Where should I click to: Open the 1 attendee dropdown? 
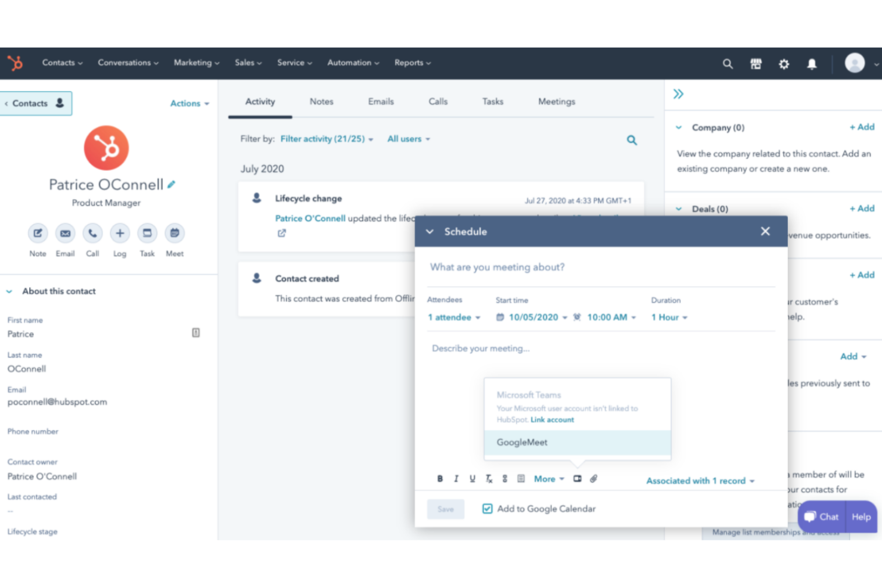[x=454, y=318]
